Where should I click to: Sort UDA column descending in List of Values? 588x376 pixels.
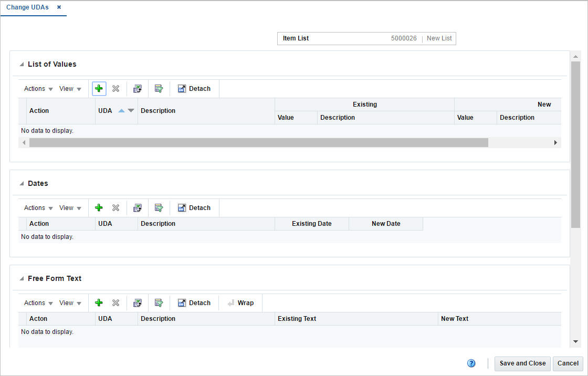131,111
